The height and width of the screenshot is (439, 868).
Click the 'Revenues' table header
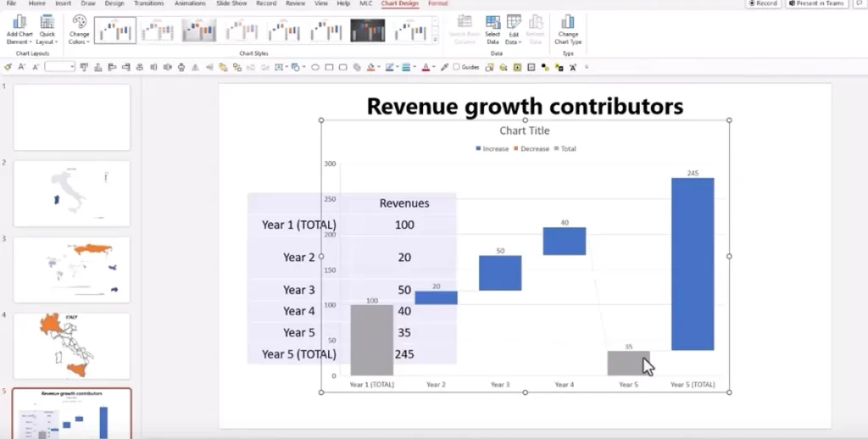point(404,203)
